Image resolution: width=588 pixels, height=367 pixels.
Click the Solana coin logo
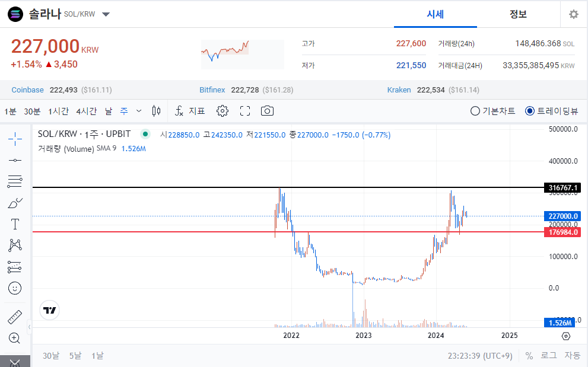tap(15, 14)
